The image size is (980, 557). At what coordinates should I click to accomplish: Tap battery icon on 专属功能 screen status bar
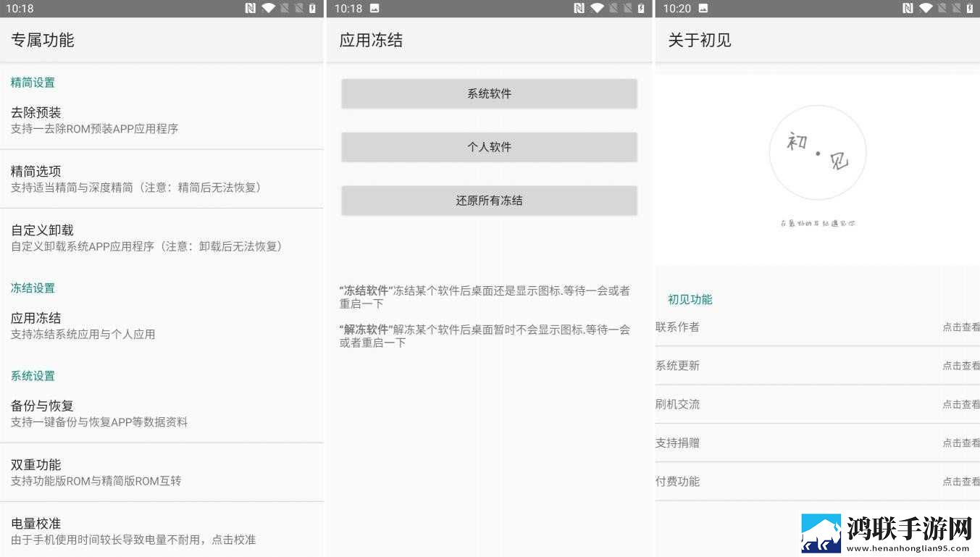(312, 9)
